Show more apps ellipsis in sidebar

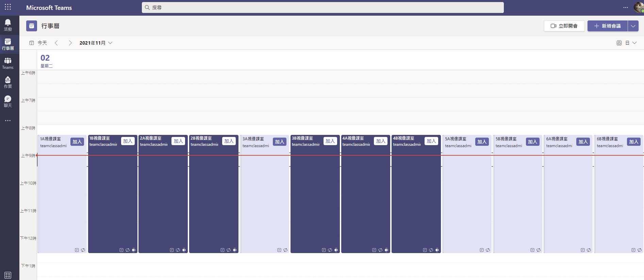click(8, 121)
